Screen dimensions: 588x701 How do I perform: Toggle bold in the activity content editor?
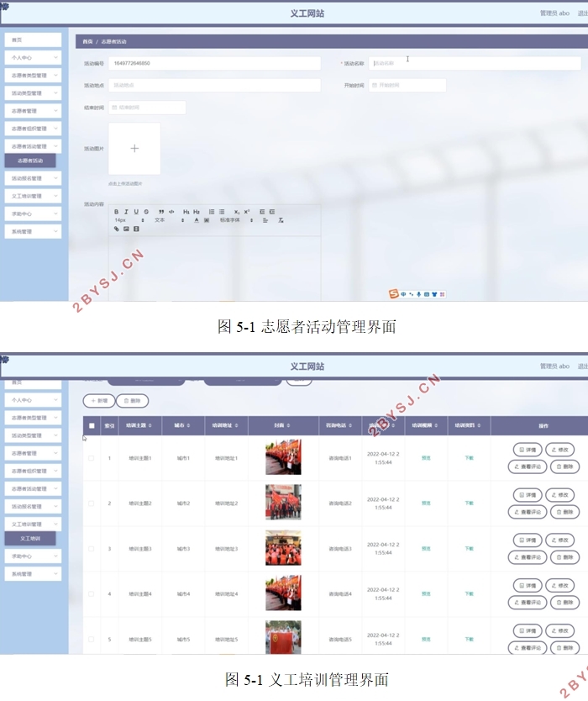coord(116,212)
